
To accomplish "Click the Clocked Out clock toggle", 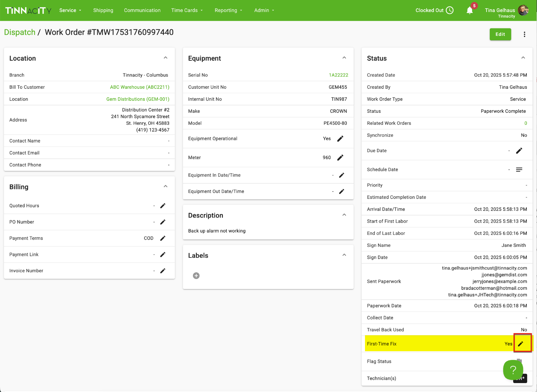I will click(450, 10).
